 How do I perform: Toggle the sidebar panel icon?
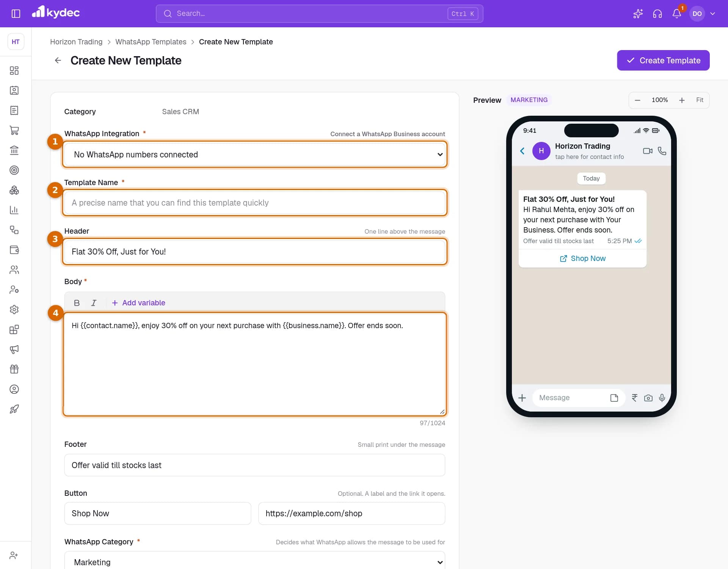coord(16,14)
